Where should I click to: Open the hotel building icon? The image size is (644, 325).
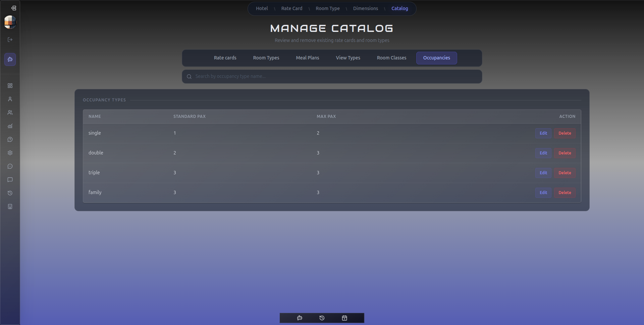10,206
